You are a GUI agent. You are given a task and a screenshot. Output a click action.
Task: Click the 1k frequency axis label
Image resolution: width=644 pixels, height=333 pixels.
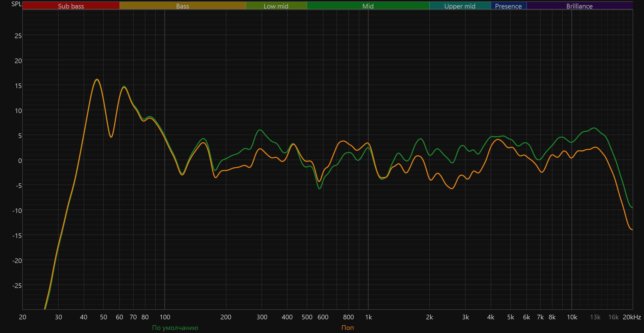(368, 317)
